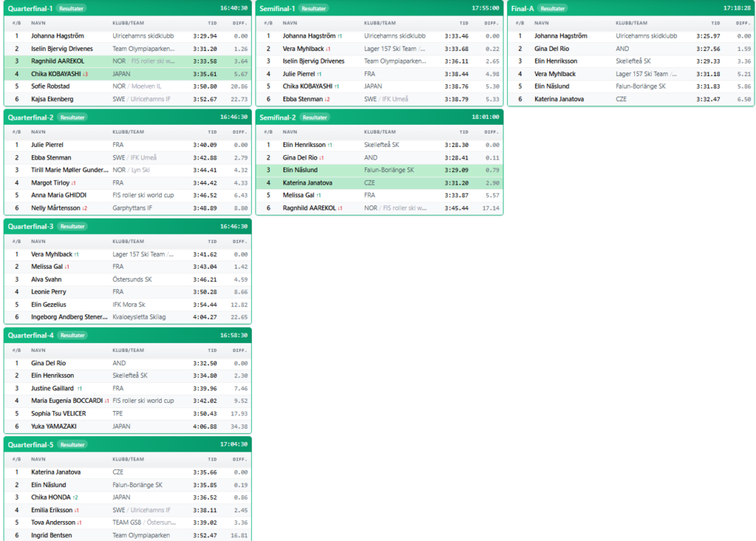Select Tirill Marie Møller Gunder... row

(x=128, y=170)
